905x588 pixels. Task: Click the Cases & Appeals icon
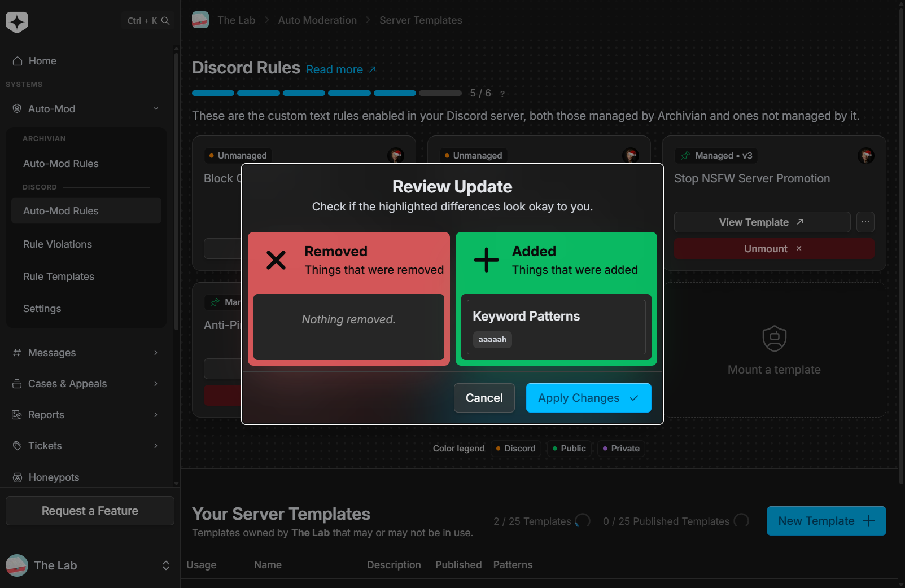pyautogui.click(x=17, y=384)
